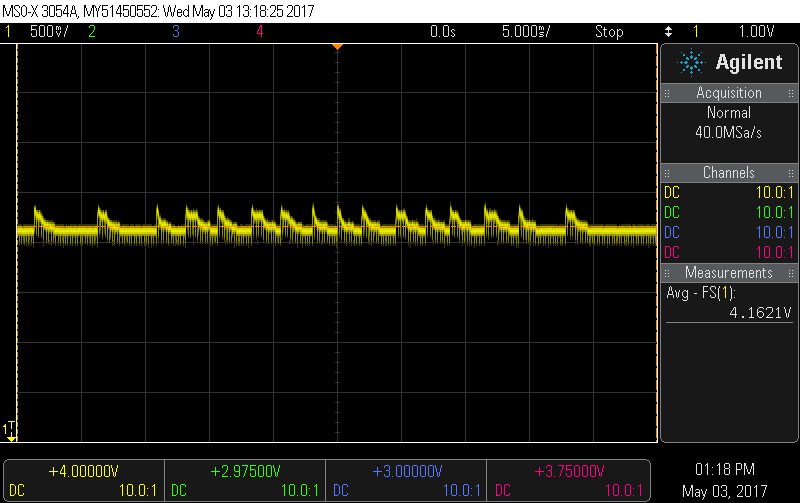This screenshot has height=503, width=800.
Task: Toggle channel 2 label in top bar
Action: [92, 32]
